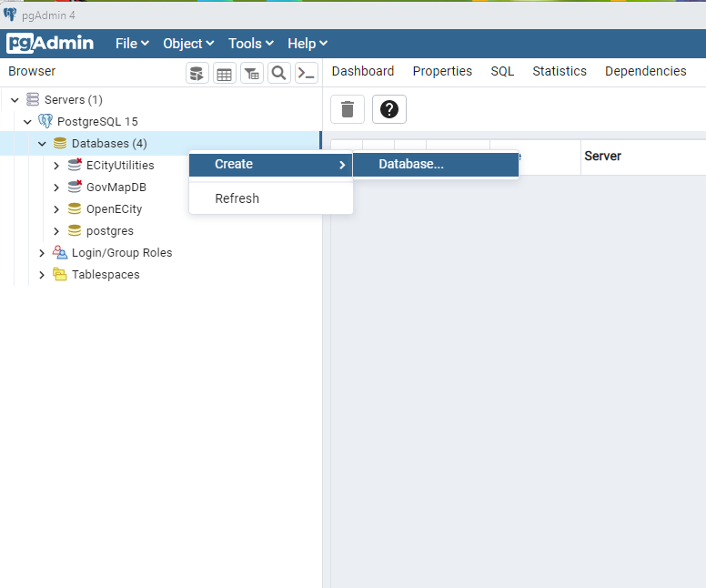Open Search Objects magnifier icon
Viewport: 706px width, 588px height.
(x=279, y=73)
